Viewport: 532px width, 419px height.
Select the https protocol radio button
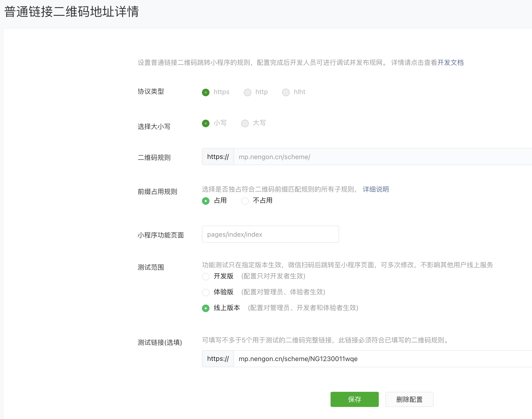pos(205,92)
